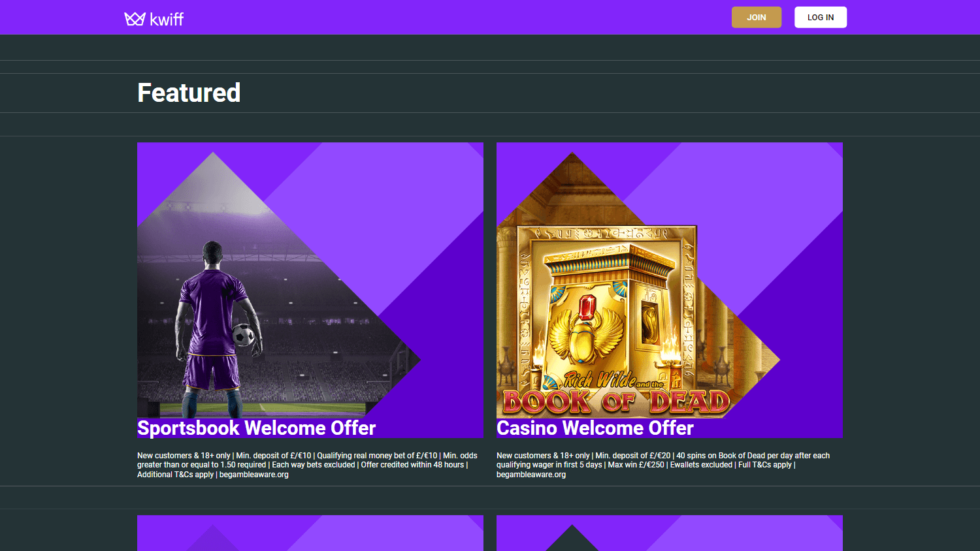This screenshot has width=980, height=551.
Task: Click begambleaware.org under the Sportsbook offer
Action: 254,475
